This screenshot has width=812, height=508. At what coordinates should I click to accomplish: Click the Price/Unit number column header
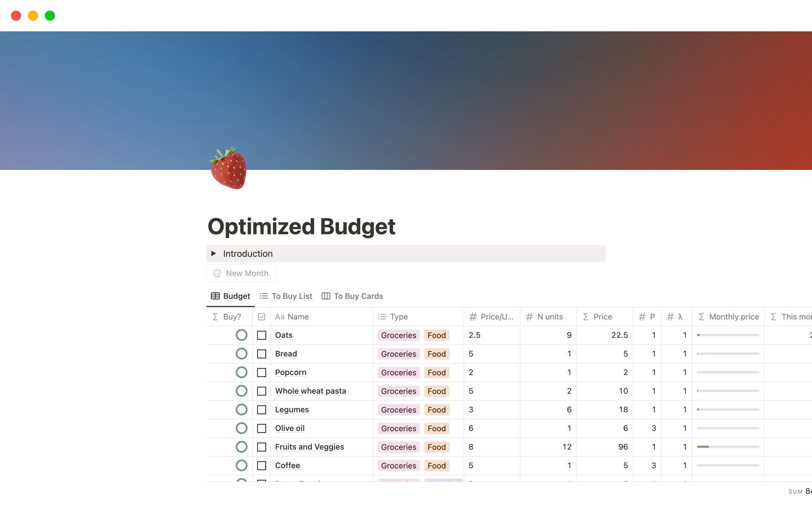tap(492, 317)
